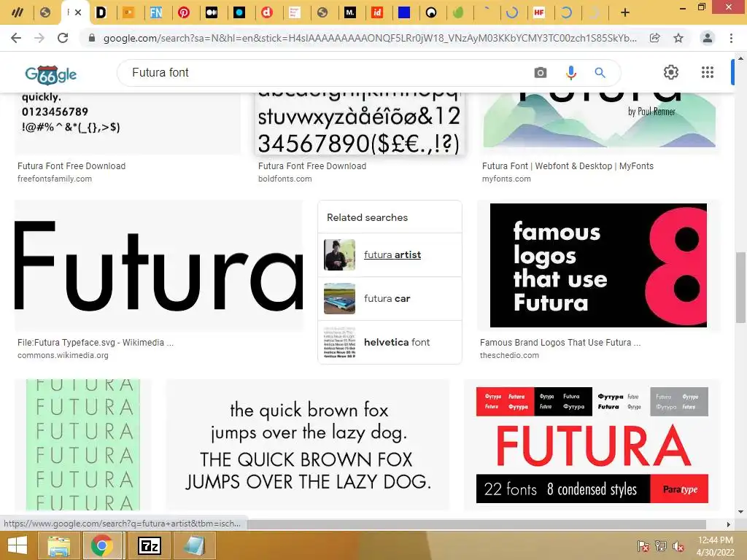Image resolution: width=747 pixels, height=560 pixels.
Task: Switch to the red 'd' circle tab
Action: pos(267,12)
